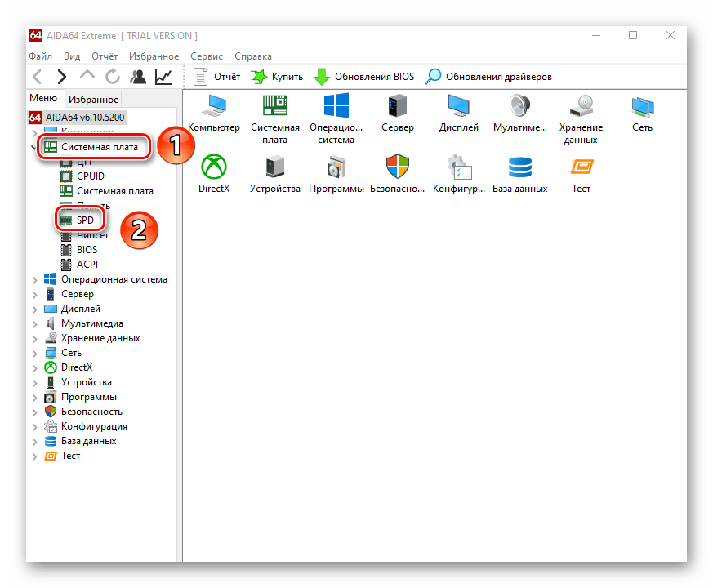Image resolution: width=713 pixels, height=588 pixels.
Task: Click the back navigation arrow
Action: tap(38, 77)
